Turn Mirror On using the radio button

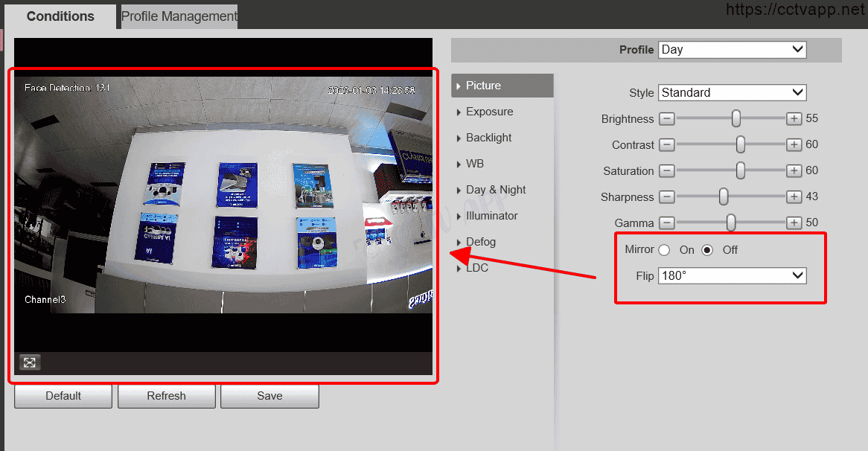[x=664, y=250]
